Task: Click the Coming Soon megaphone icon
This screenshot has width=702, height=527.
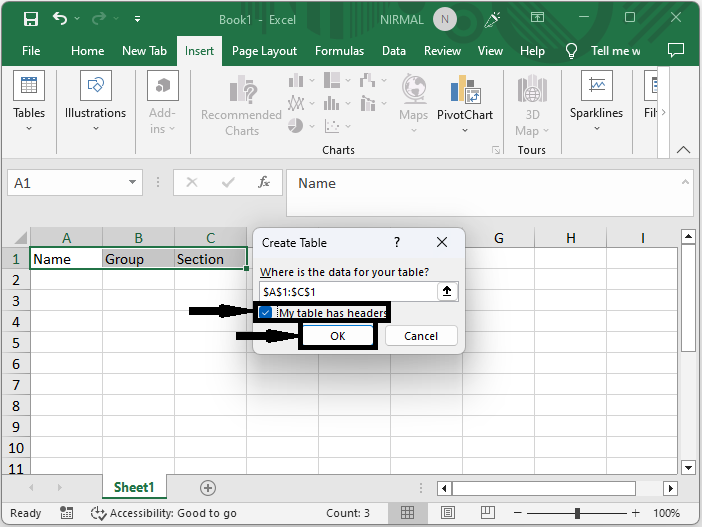Action: [492, 19]
